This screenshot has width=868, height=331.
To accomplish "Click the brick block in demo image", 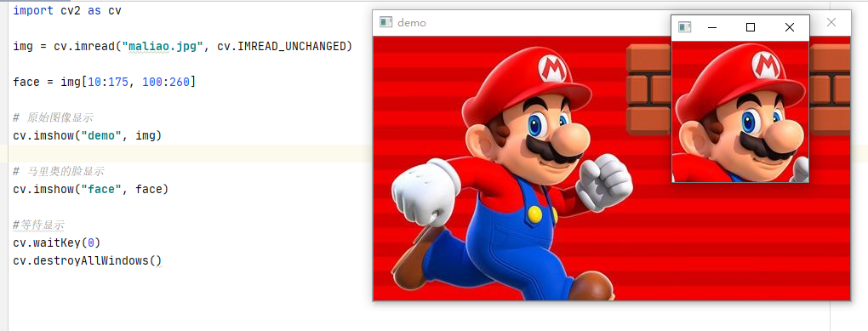I will 648,89.
